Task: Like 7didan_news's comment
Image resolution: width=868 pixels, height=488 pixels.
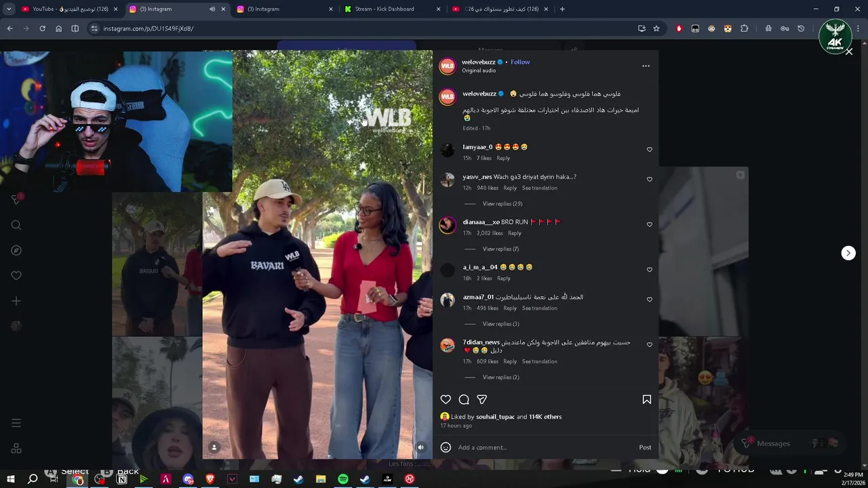Action: point(649,345)
